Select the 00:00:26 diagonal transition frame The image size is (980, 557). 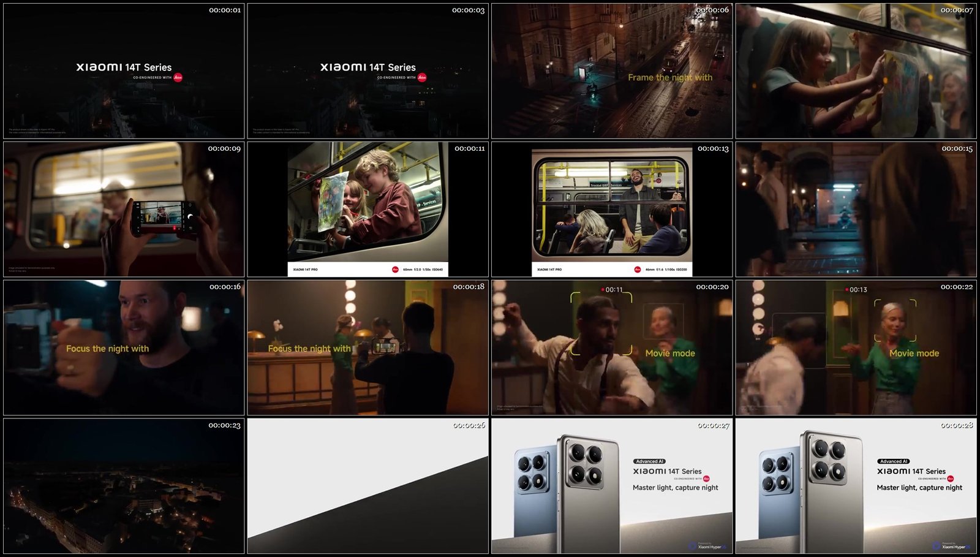point(367,486)
